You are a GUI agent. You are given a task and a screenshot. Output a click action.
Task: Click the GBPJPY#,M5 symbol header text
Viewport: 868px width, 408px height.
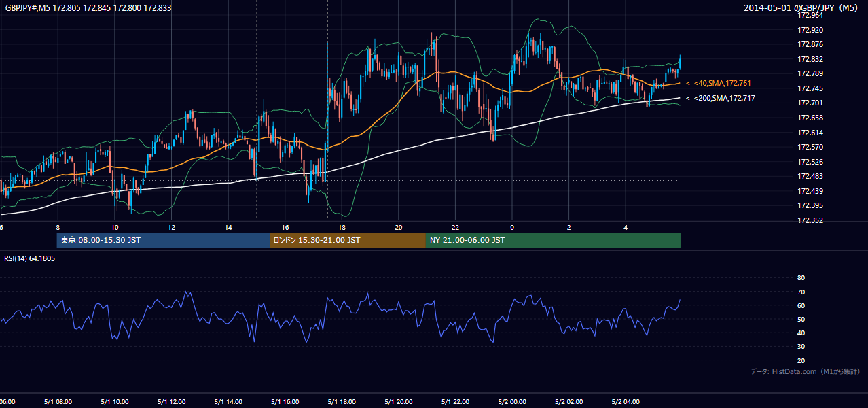[x=87, y=8]
